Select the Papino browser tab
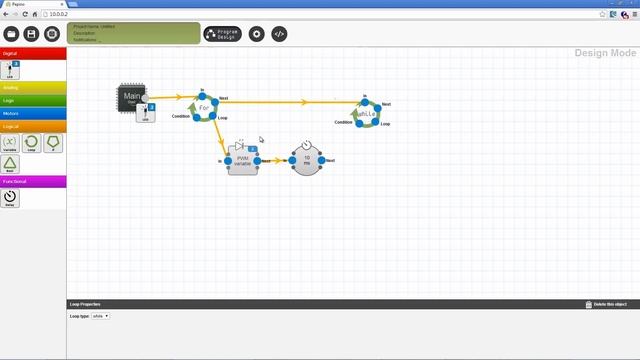This screenshot has height=360, width=640. (35, 4)
